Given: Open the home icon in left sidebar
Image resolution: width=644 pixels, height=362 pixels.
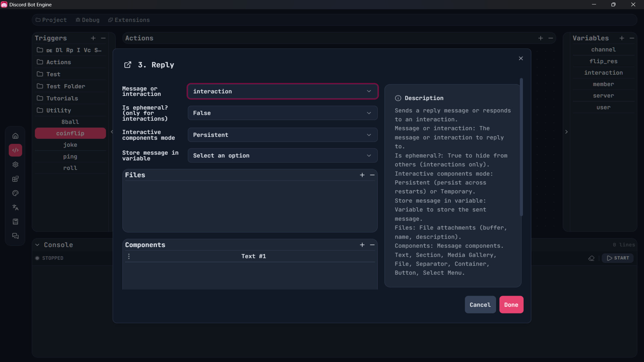Looking at the screenshot, I should (15, 136).
